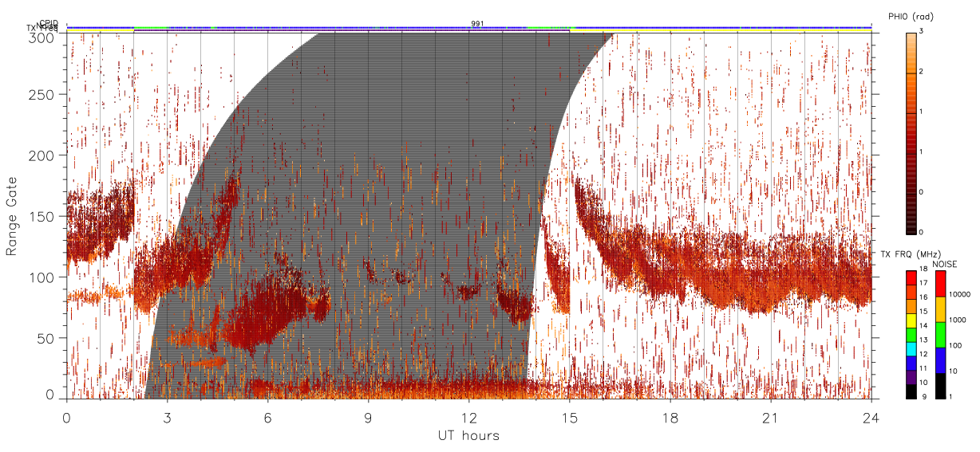Pick the purple 10-11 MHz frequency swatch
Screen dimensions: 980x452
[910, 377]
